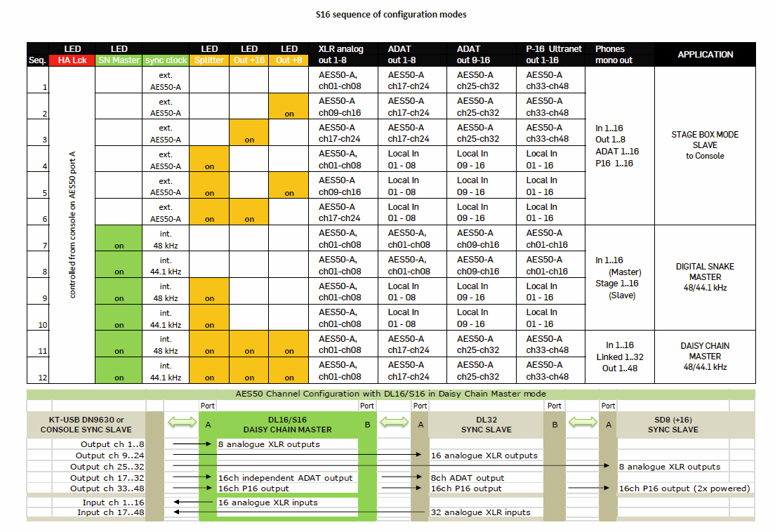The height and width of the screenshot is (532, 775).
Task: Click the XLR 'AES50-A ch09-ch16' cell in row 2
Action: point(343,106)
